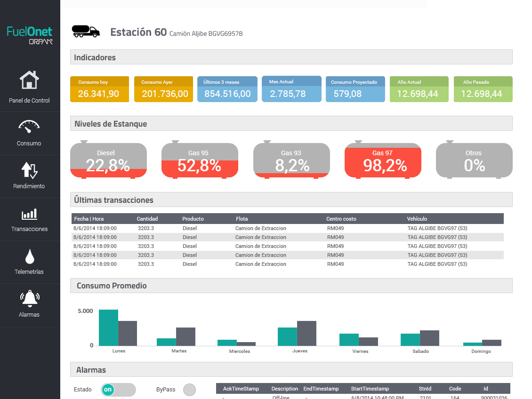532x399 pixels.
Task: Sort transactions by Cantidad column
Action: 147,219
